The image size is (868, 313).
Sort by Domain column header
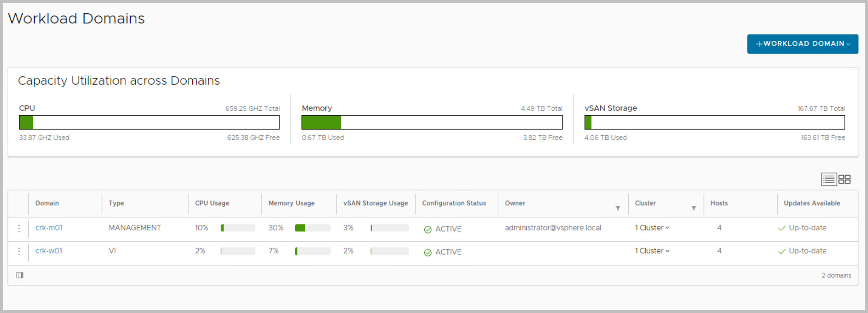[47, 203]
